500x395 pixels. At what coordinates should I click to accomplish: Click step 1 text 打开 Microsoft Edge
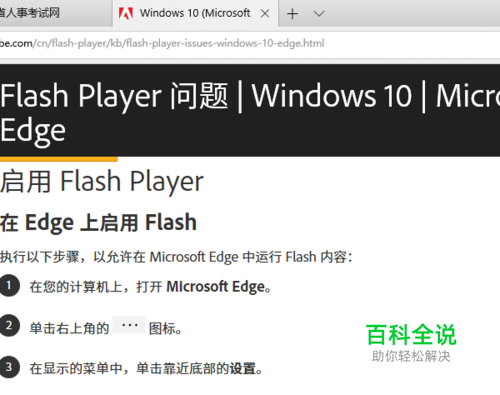(x=151, y=287)
